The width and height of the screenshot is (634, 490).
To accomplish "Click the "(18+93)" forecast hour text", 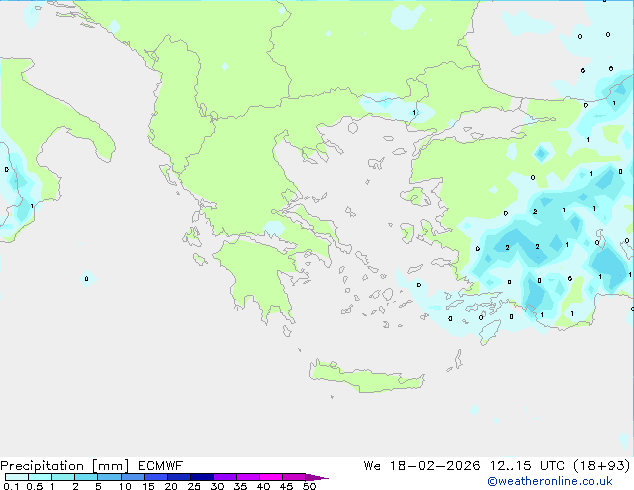I will click(602, 466).
